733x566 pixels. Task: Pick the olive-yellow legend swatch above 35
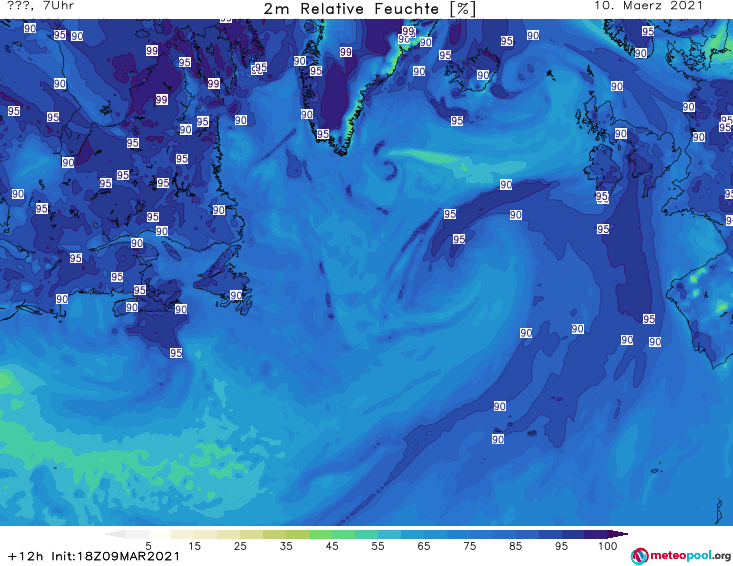pyautogui.click(x=297, y=534)
